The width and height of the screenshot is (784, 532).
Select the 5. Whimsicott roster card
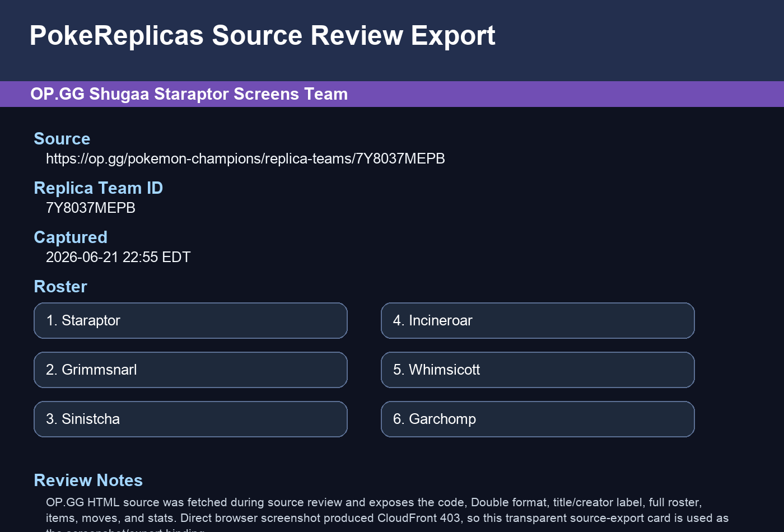click(x=538, y=370)
